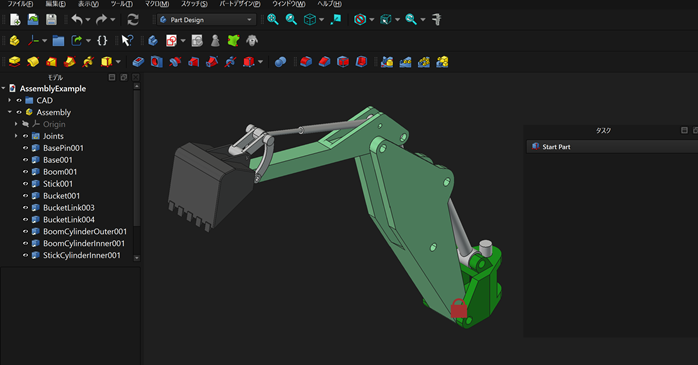
Task: Select the MultiTransform tool
Action: click(x=442, y=61)
